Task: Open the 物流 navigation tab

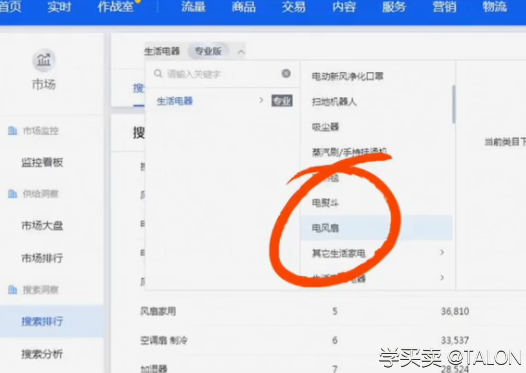Action: pos(494,7)
